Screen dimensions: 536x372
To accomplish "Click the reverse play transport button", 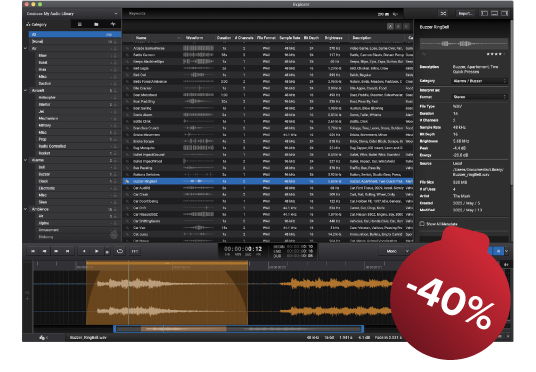I will [84, 251].
